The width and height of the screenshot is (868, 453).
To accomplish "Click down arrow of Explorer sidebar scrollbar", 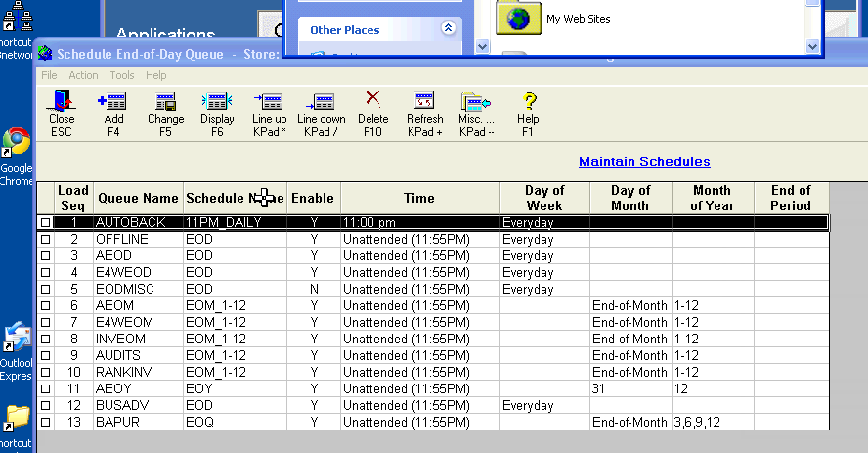I will click(x=482, y=47).
